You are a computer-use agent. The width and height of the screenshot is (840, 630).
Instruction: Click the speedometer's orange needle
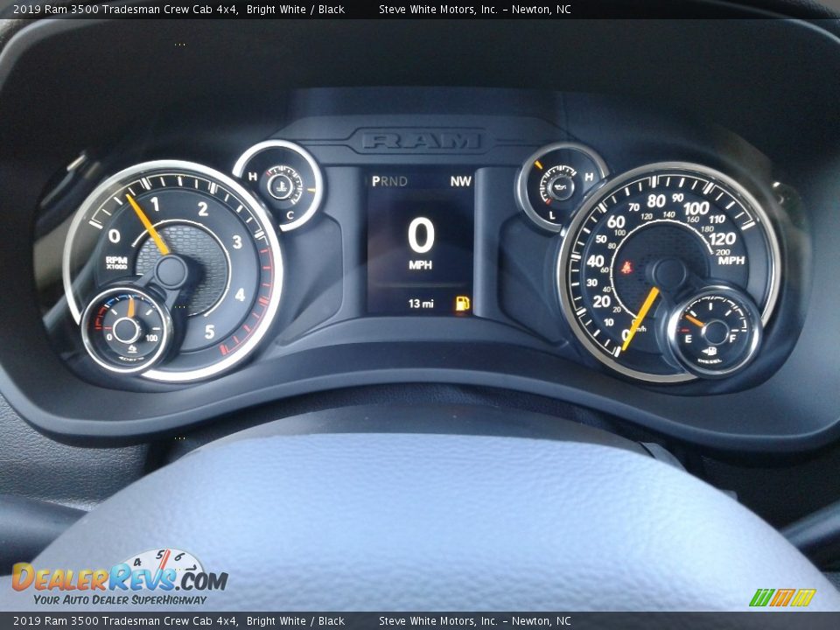[640, 318]
